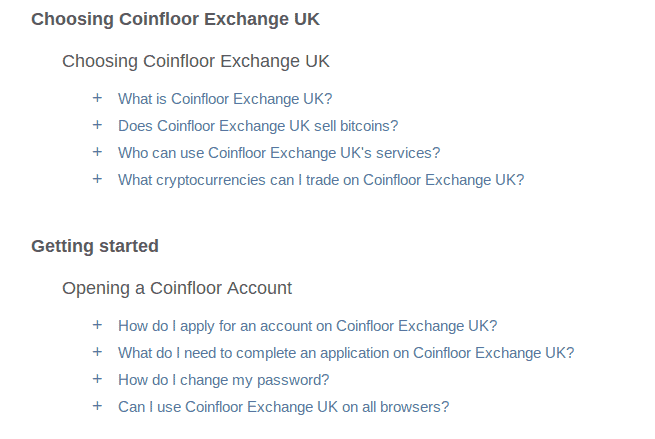
Task: Select 'Who can use Coinfloor Exchange UK's services?'
Action: [x=279, y=153]
